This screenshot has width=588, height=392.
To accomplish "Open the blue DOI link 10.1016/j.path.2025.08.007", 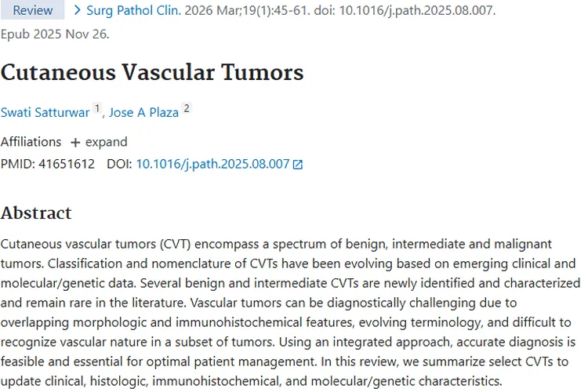I will coord(212,164).
